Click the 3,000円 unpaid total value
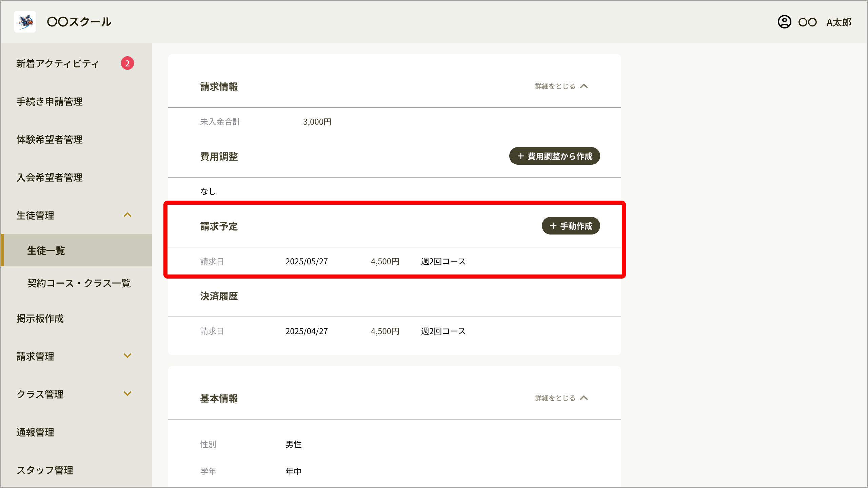Image resolution: width=868 pixels, height=488 pixels. pos(317,122)
